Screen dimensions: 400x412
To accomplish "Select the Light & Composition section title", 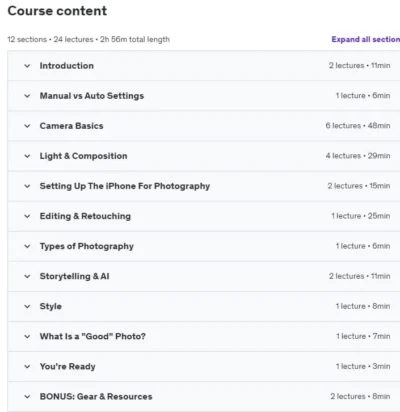I will [83, 156].
